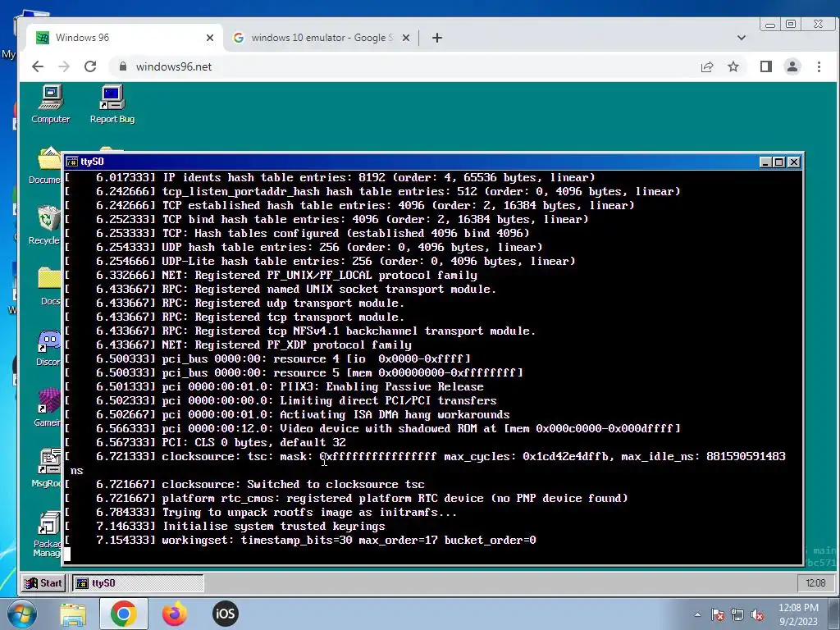Screen dimensions: 840x630
Task: Open the Gaming cube shortcut icon
Action: pos(48,408)
